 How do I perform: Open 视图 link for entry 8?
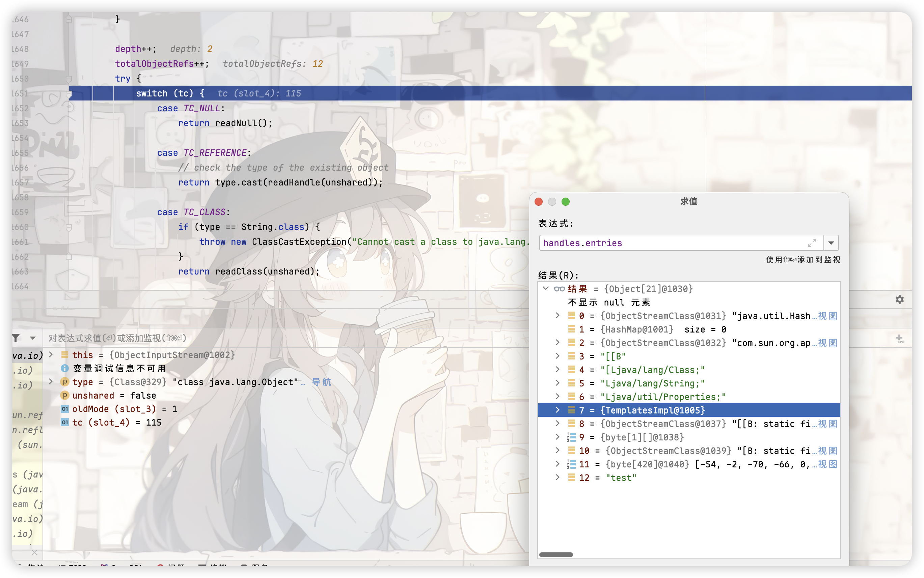[827, 424]
